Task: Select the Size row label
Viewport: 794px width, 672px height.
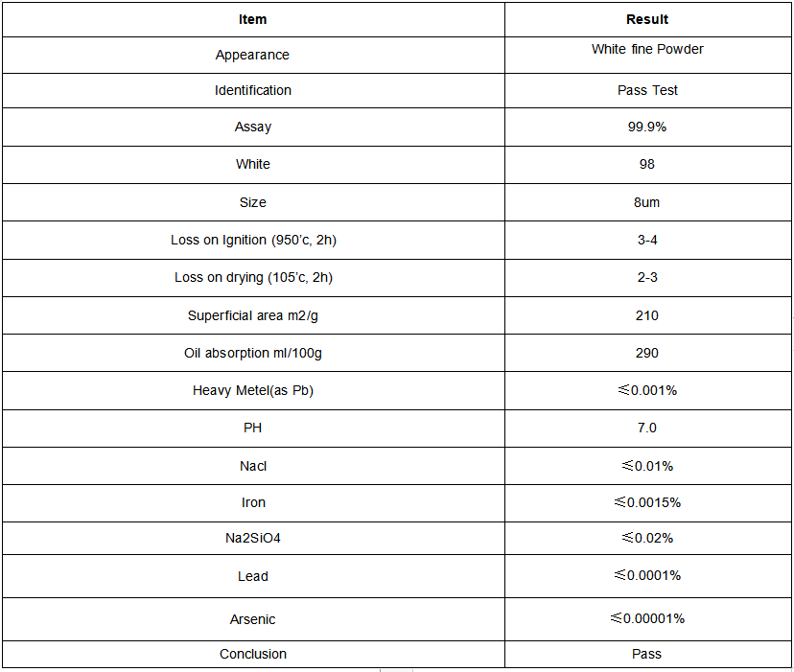Action: [x=253, y=202]
